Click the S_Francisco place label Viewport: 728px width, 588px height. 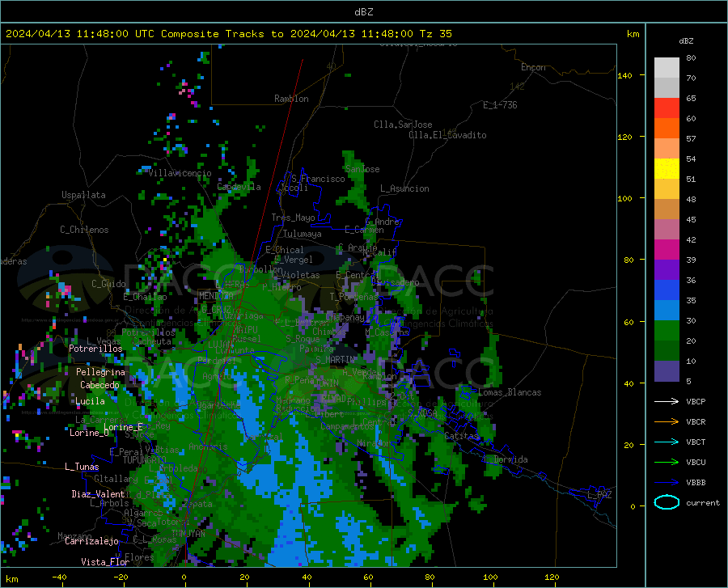pos(318,179)
